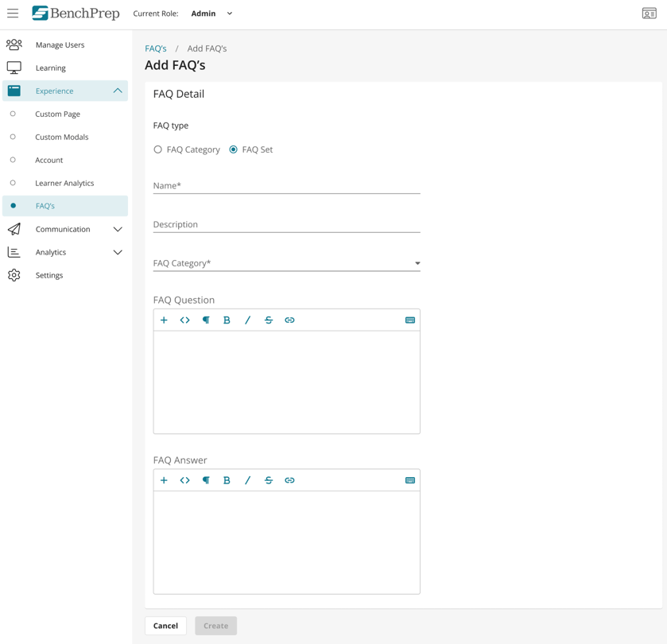Collapse the Experience sidebar section
Viewport: 667px width, 644px height.
tap(117, 91)
